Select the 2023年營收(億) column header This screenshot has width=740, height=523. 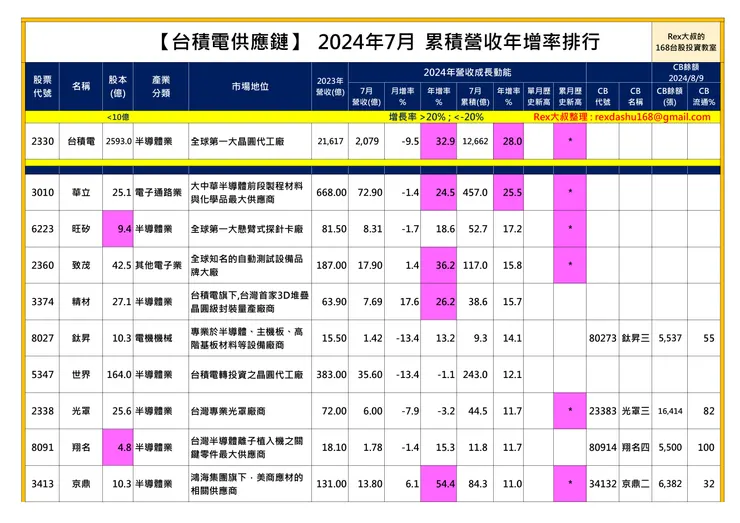point(330,86)
